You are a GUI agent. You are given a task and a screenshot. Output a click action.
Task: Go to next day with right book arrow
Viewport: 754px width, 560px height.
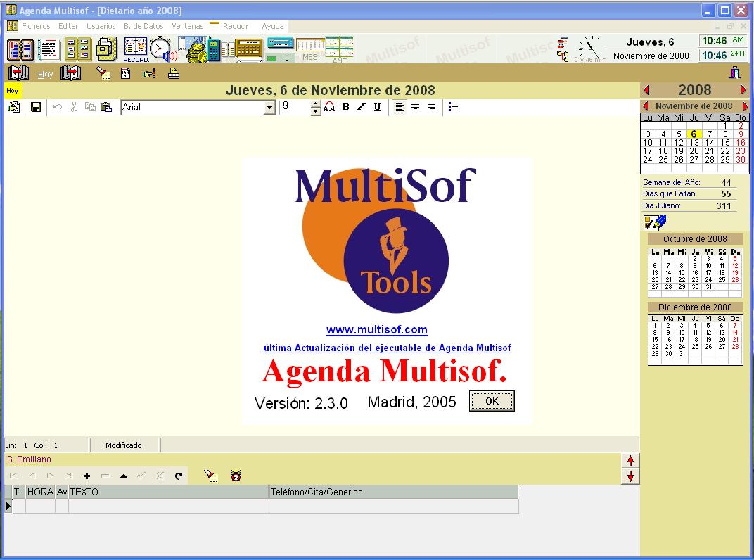(x=70, y=73)
